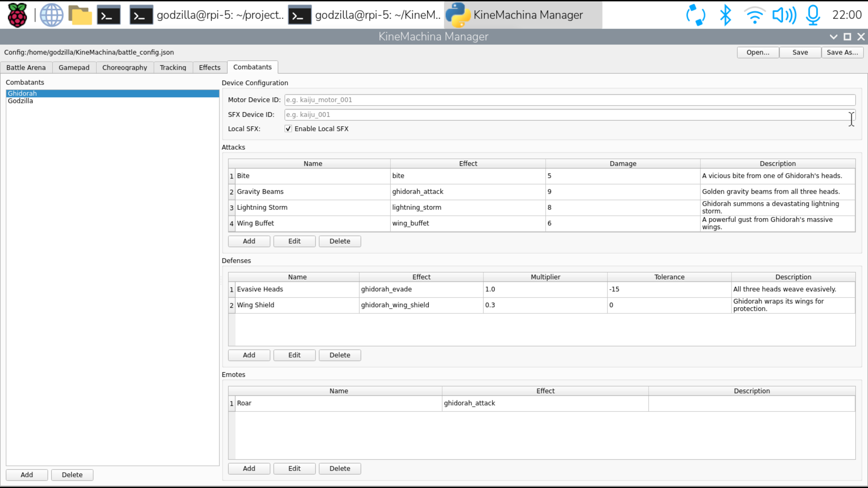Disable the Enable Local SFX checkbox
The width and height of the screenshot is (868, 488).
288,129
